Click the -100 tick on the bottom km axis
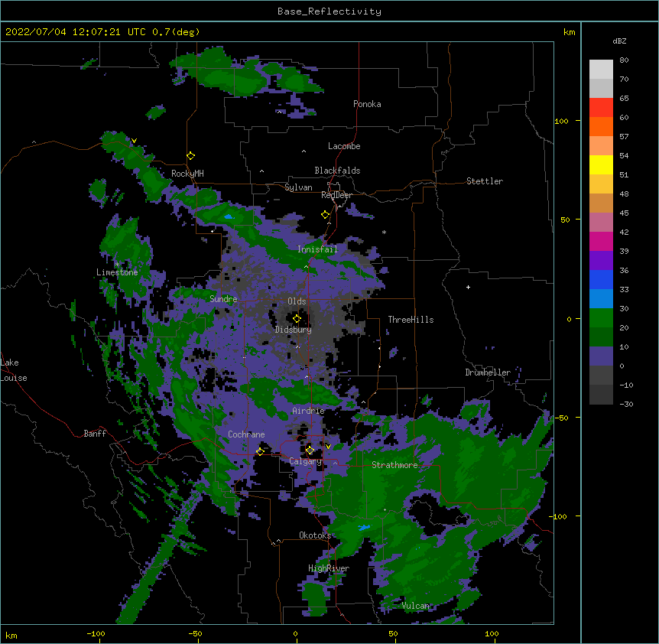659x644 pixels. (96, 633)
